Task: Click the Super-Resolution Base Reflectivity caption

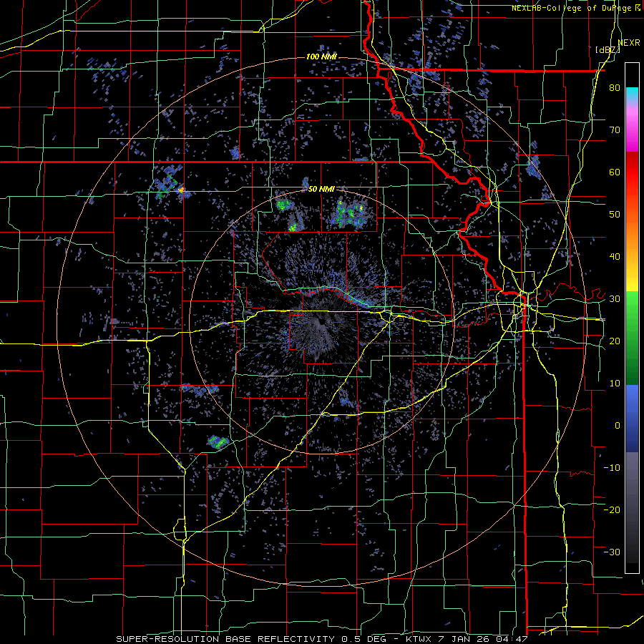Action: [x=321, y=639]
